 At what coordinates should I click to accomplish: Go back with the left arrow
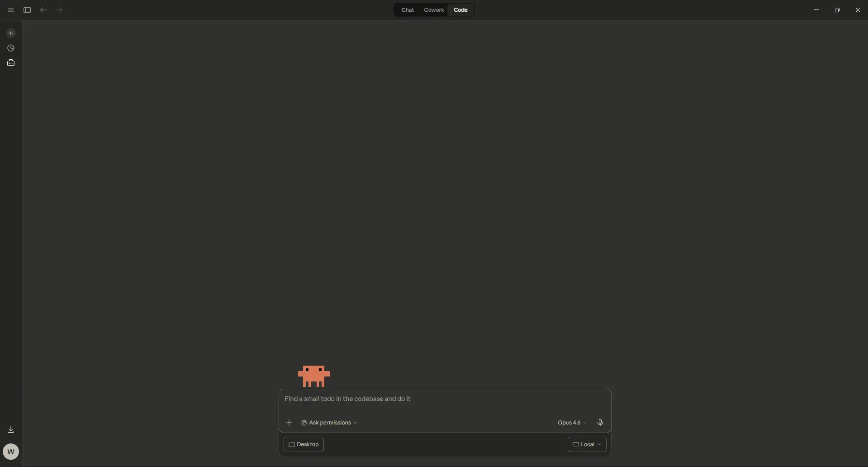(43, 10)
